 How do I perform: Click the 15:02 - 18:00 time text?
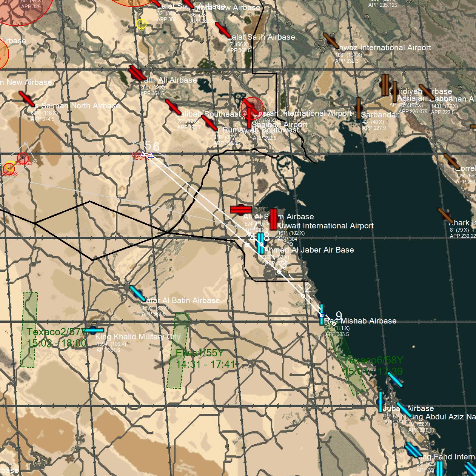click(x=57, y=343)
